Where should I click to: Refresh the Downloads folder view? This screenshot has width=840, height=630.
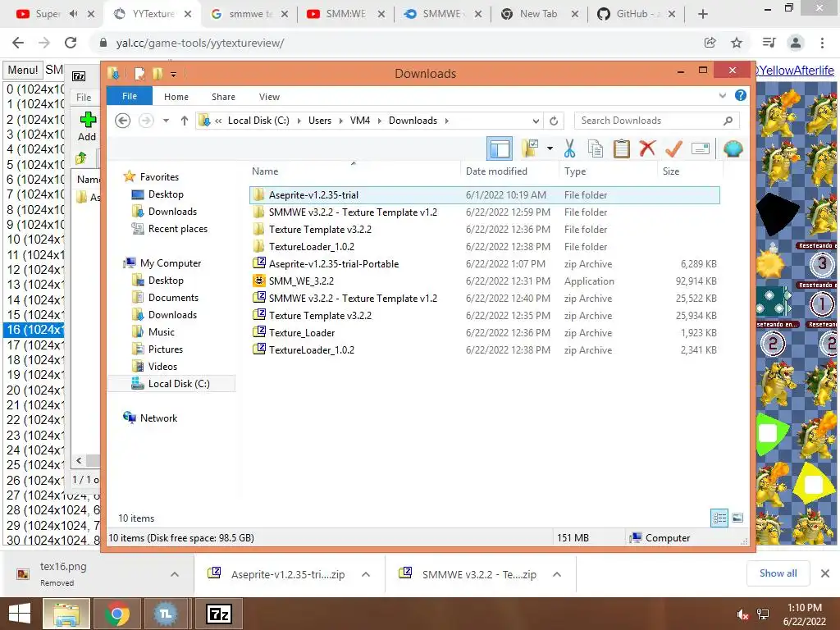pos(554,121)
